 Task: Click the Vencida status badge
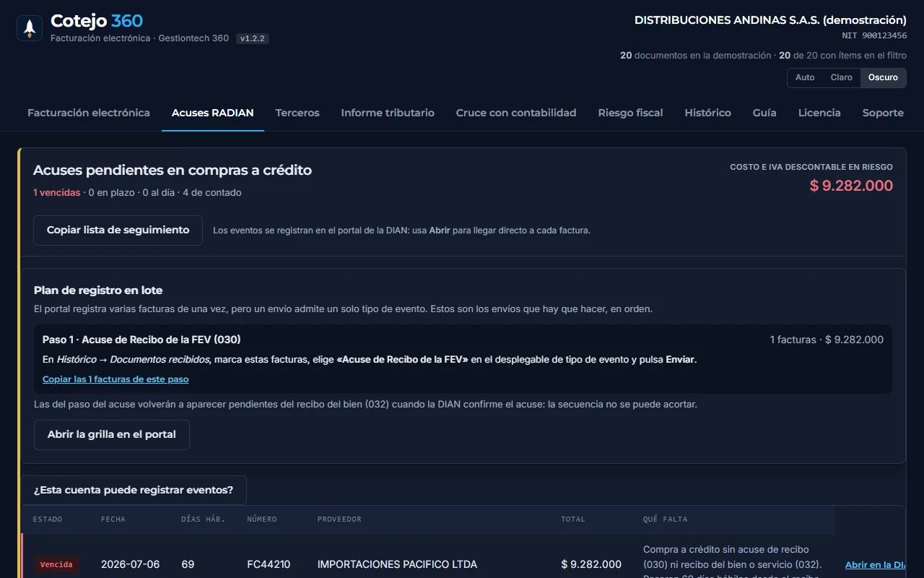56,564
